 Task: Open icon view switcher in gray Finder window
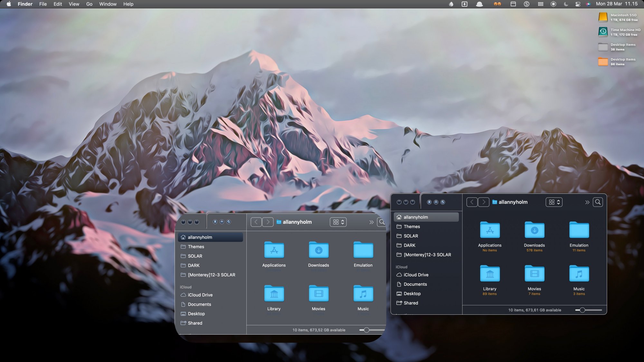click(338, 222)
